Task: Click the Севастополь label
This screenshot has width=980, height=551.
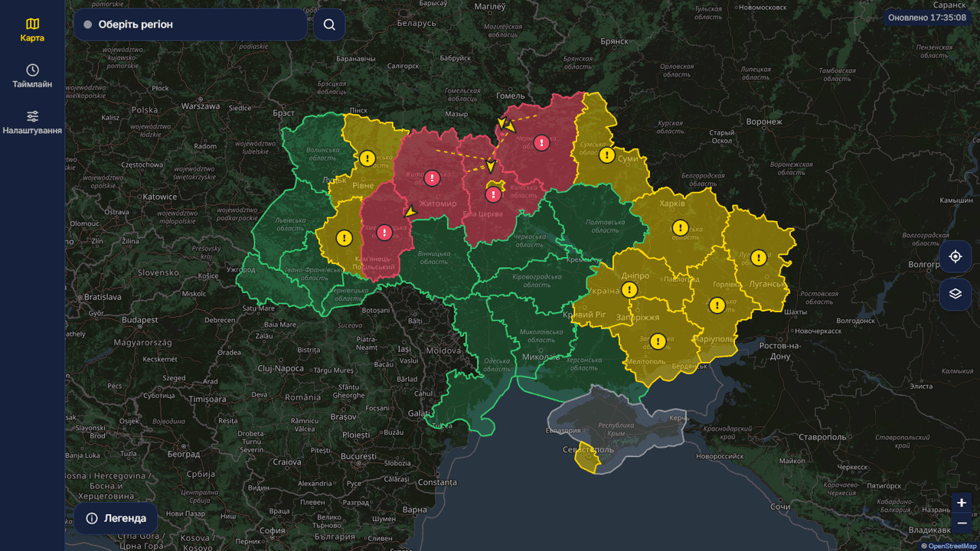Action: click(x=589, y=449)
